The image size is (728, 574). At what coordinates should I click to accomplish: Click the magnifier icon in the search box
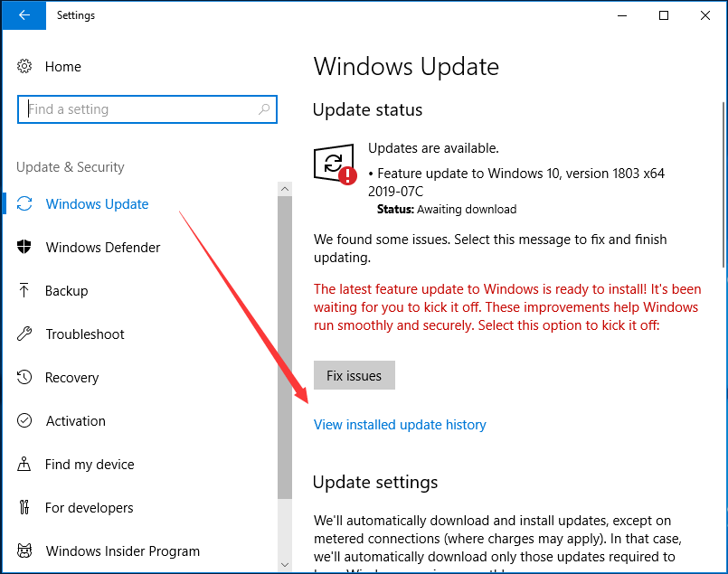pos(264,109)
